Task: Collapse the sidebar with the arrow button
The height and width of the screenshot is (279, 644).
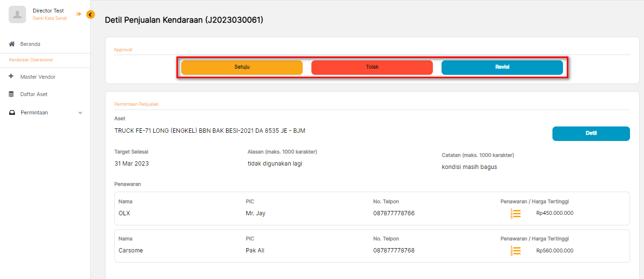Action: click(91, 15)
